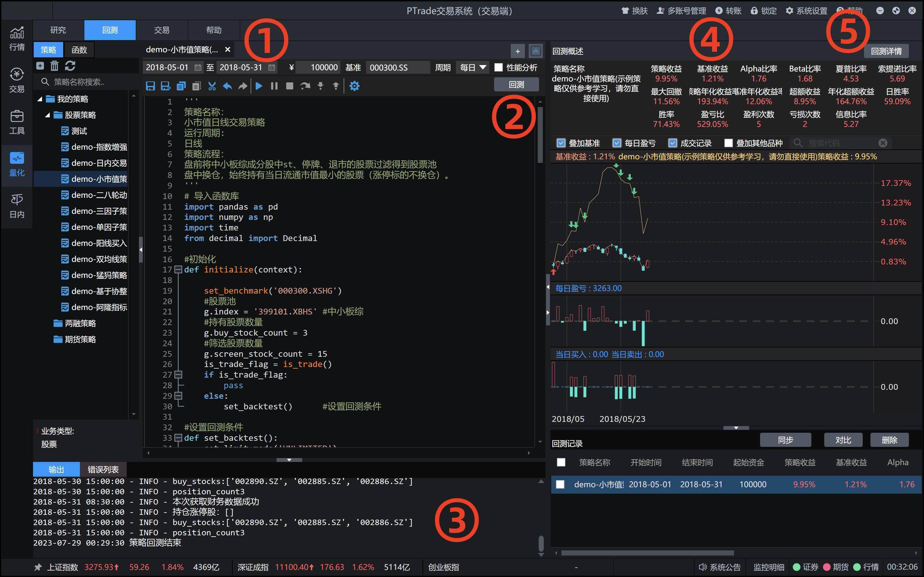
Task: Check the 叠加其他品种 checkbox
Action: pos(728,143)
